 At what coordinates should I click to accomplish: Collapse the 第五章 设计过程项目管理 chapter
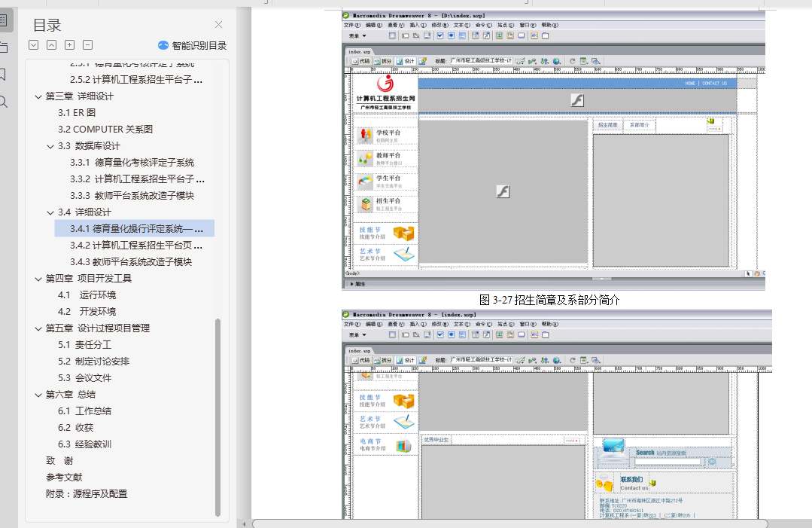pyautogui.click(x=38, y=328)
